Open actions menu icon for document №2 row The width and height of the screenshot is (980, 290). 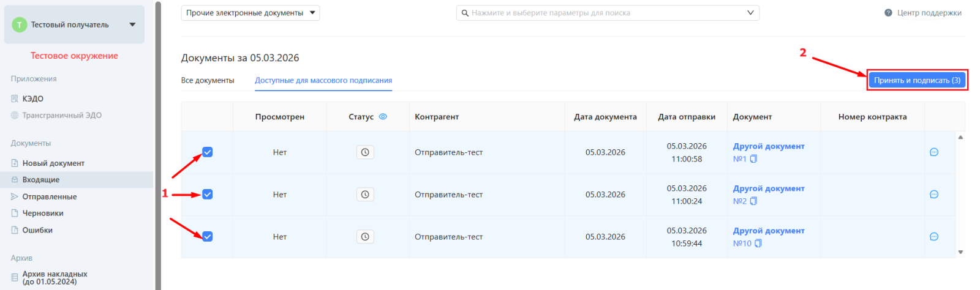(x=933, y=195)
